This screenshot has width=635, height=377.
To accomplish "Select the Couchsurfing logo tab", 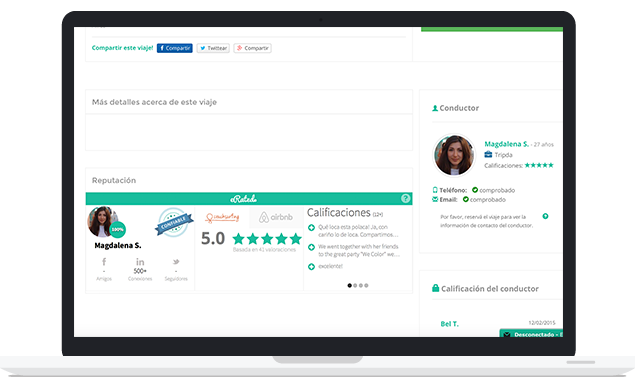I will [222, 217].
